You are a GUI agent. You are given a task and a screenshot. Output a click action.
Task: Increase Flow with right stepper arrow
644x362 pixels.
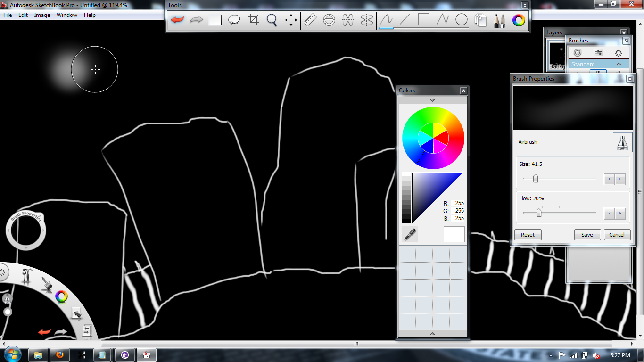(620, 214)
